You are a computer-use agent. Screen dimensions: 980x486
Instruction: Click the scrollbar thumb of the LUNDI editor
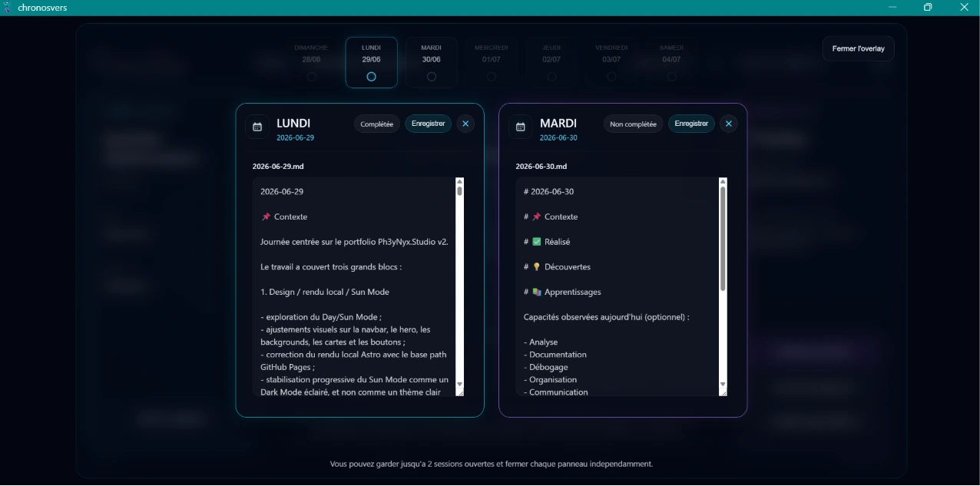pos(460,191)
